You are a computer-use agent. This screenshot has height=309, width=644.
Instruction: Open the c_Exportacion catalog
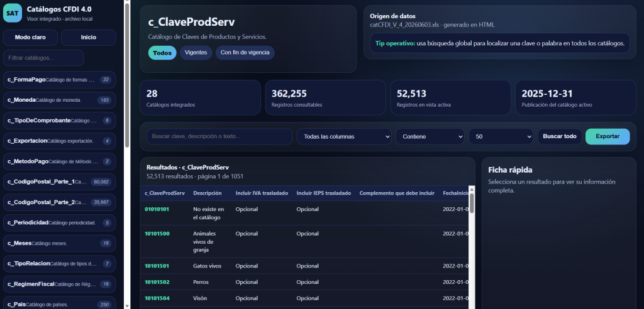(x=60, y=141)
